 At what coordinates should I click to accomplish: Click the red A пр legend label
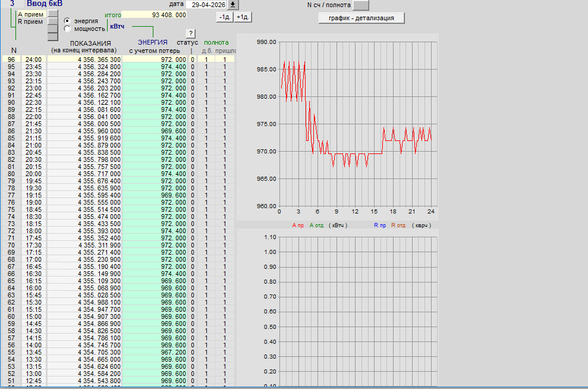point(298,225)
